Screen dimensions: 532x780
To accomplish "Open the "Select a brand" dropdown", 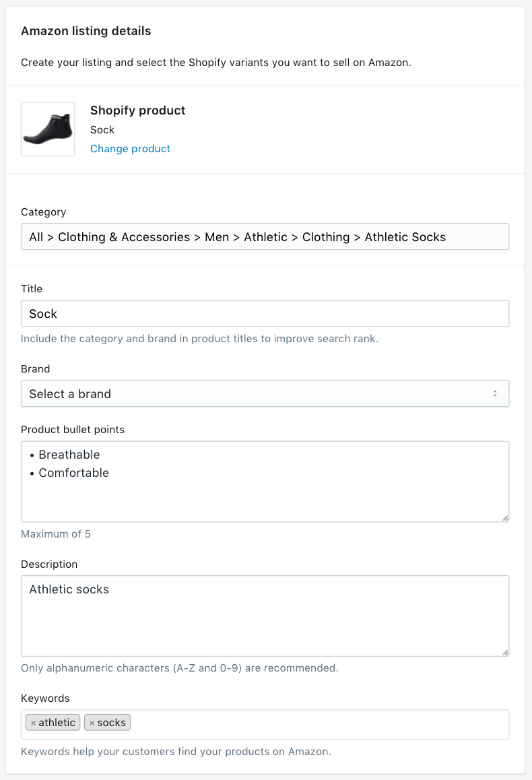I will [x=265, y=394].
